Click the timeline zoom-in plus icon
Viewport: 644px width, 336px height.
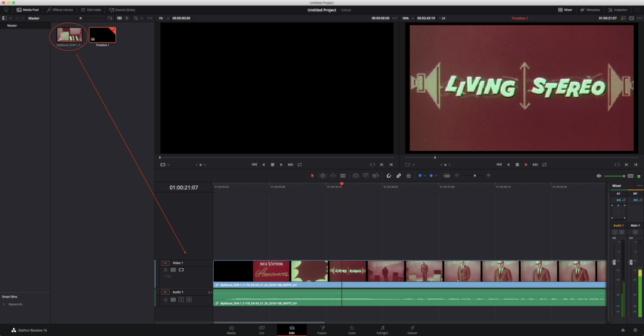[x=488, y=176]
